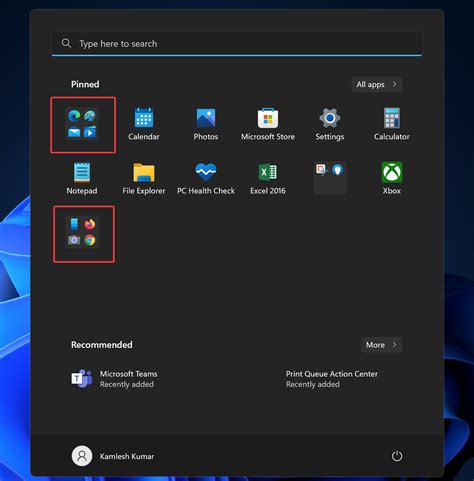Click the 'Pinned' section heading
The width and height of the screenshot is (474, 481).
click(85, 84)
